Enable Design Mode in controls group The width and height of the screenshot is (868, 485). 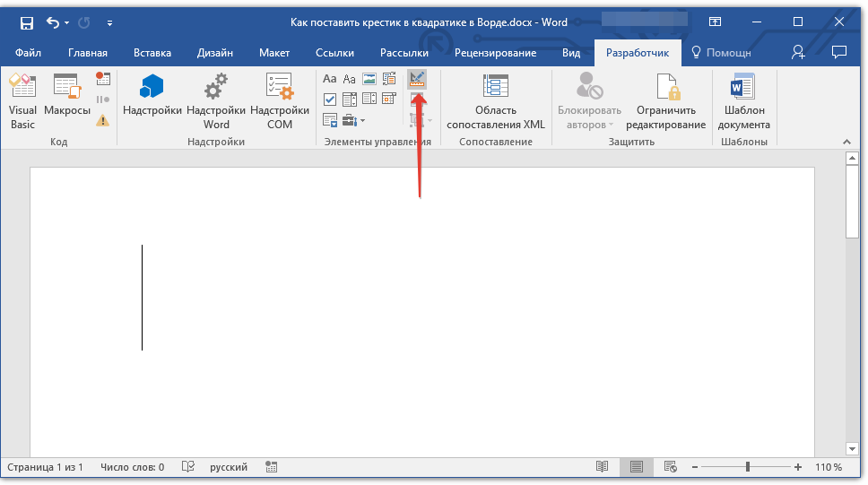point(417,80)
